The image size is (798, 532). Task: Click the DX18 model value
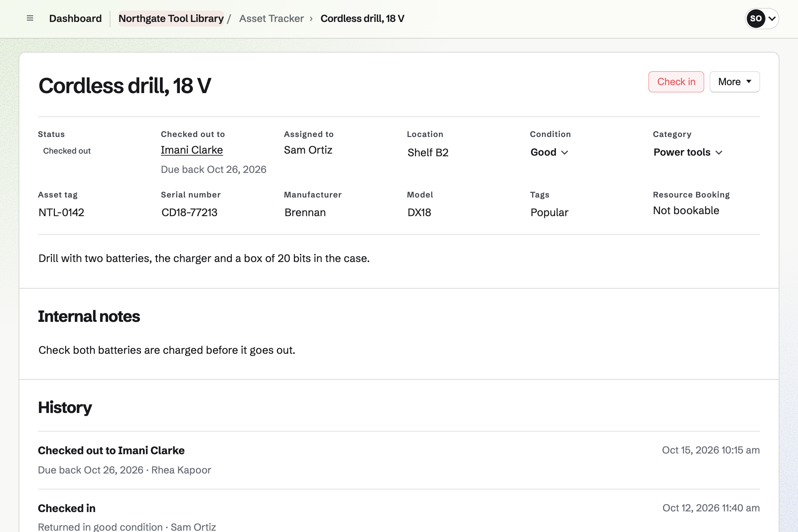[419, 212]
